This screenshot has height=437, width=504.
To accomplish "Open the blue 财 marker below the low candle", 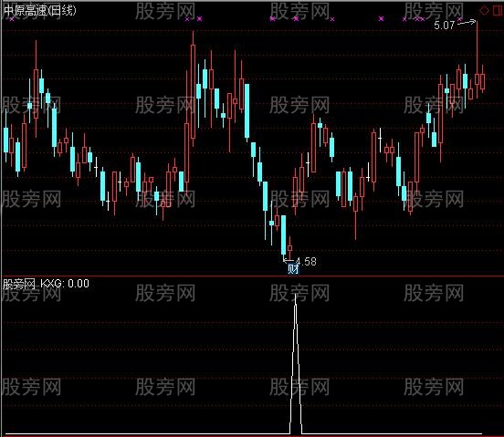I will [293, 269].
